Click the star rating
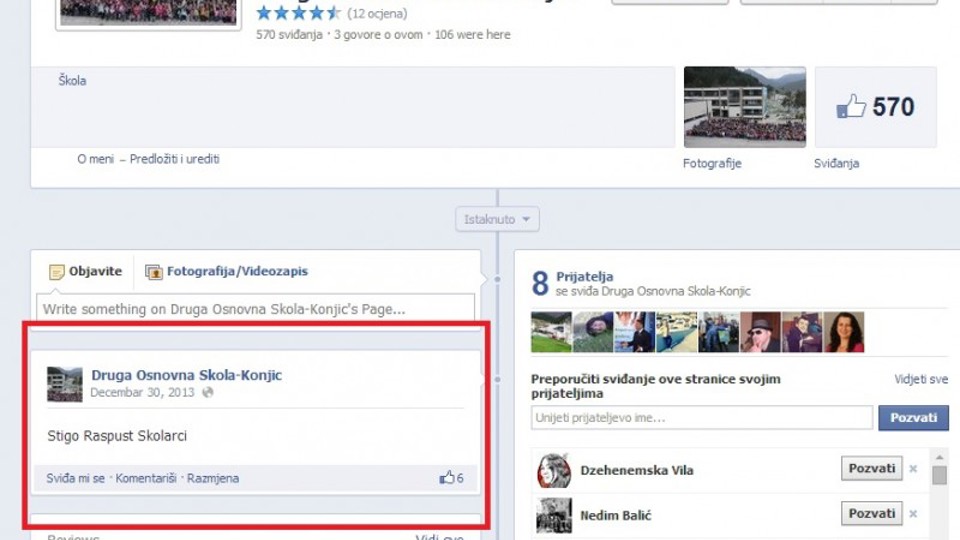This screenshot has width=960, height=540. click(x=298, y=13)
